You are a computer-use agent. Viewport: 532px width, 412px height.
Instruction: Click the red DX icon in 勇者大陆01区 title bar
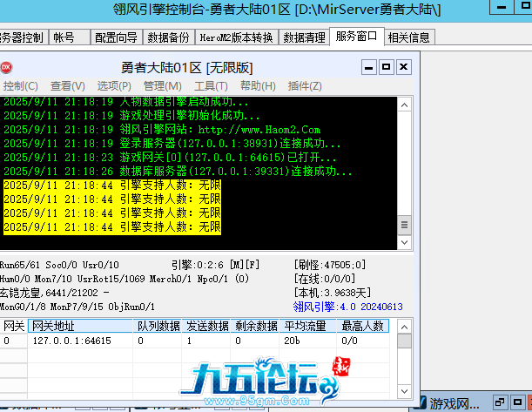(6, 67)
